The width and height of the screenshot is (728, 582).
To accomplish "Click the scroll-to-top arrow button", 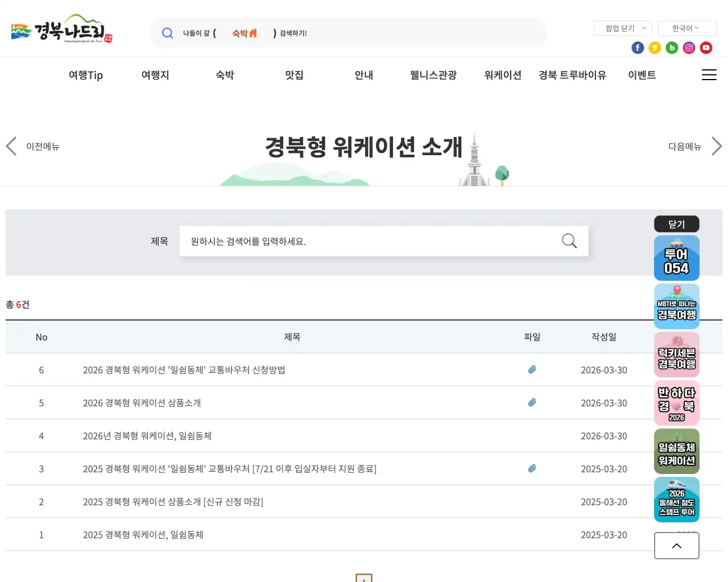I will click(677, 546).
